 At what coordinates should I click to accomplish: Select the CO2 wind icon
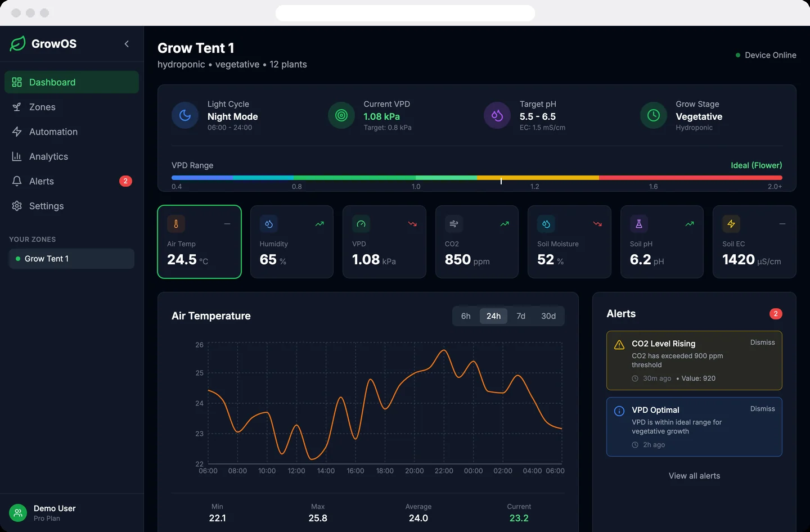(x=454, y=224)
